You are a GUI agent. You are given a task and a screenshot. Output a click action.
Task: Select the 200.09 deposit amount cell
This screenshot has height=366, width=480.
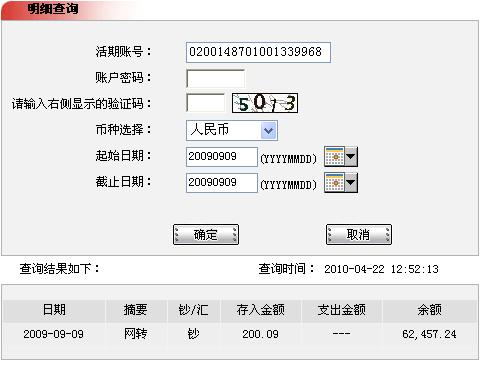pyautogui.click(x=261, y=334)
